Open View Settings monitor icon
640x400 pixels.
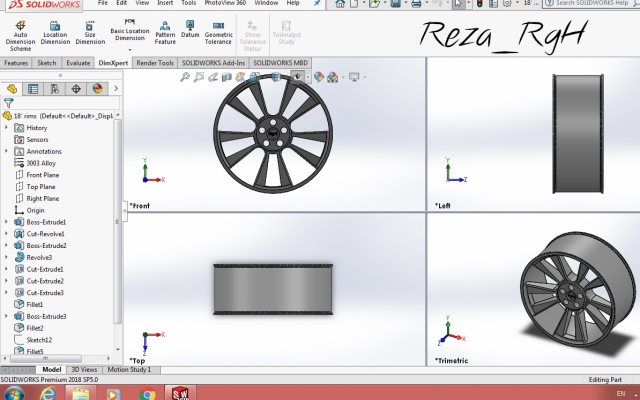pyautogui.click(x=354, y=77)
